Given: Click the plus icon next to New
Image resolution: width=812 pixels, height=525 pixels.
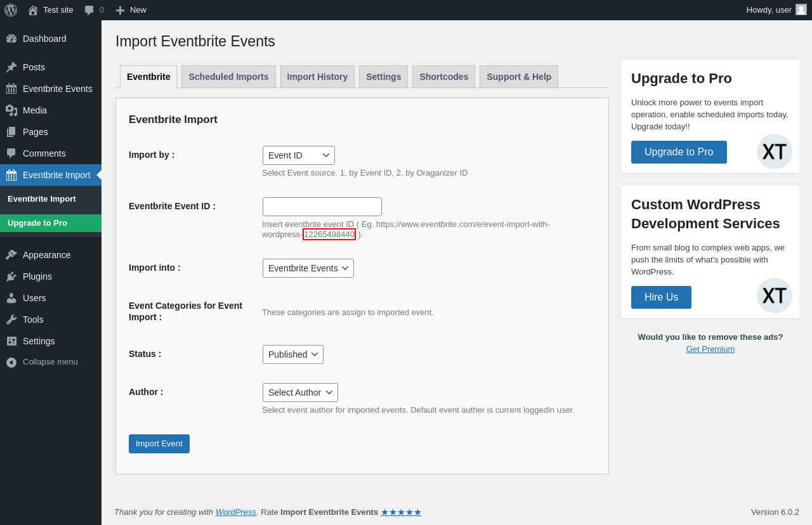Looking at the screenshot, I should click(x=120, y=10).
